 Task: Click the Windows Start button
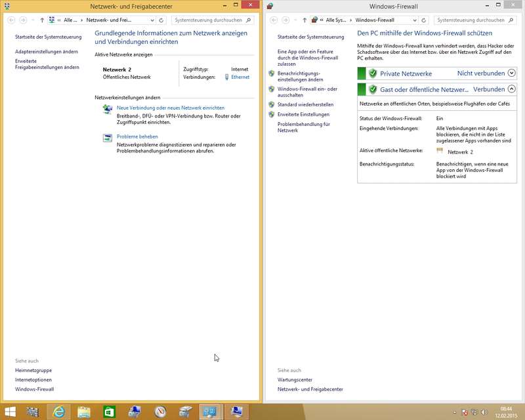pyautogui.click(x=12, y=411)
